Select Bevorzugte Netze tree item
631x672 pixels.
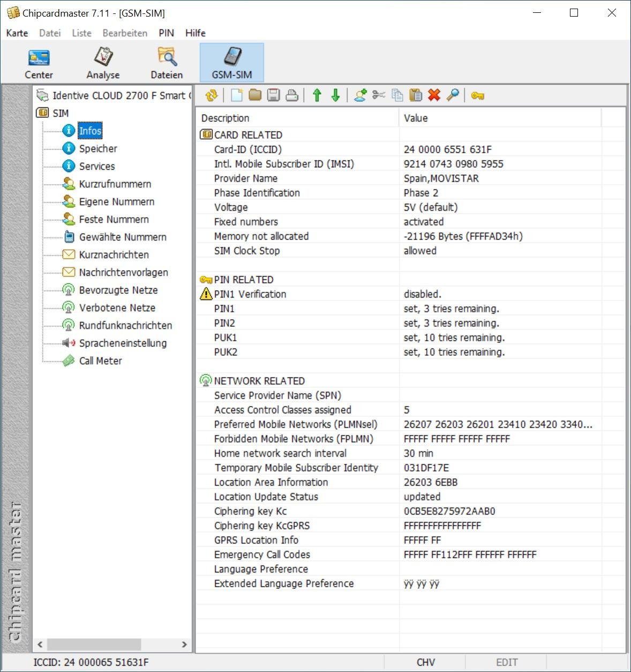[118, 290]
